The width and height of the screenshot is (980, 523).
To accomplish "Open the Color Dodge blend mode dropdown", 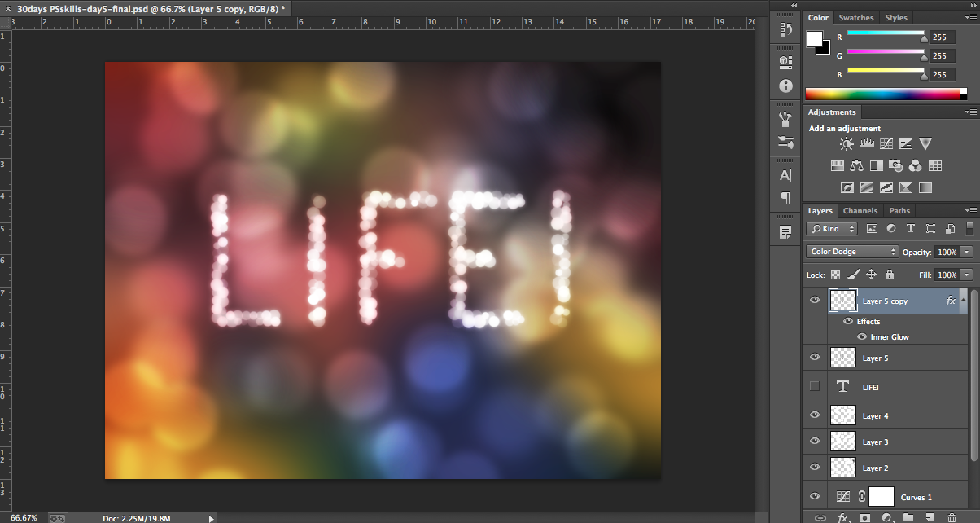I will click(x=852, y=252).
